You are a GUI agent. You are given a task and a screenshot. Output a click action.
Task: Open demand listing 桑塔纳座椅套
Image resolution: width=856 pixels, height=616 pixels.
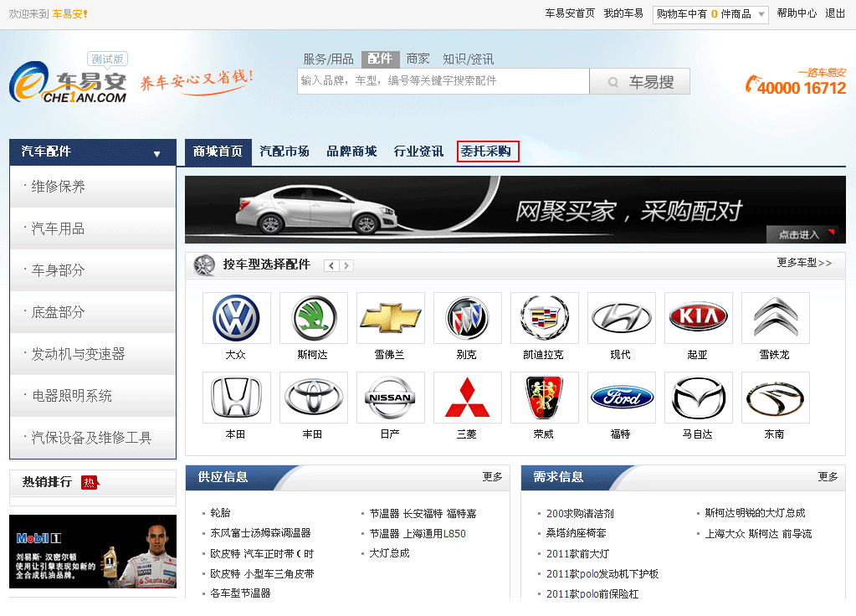(576, 533)
